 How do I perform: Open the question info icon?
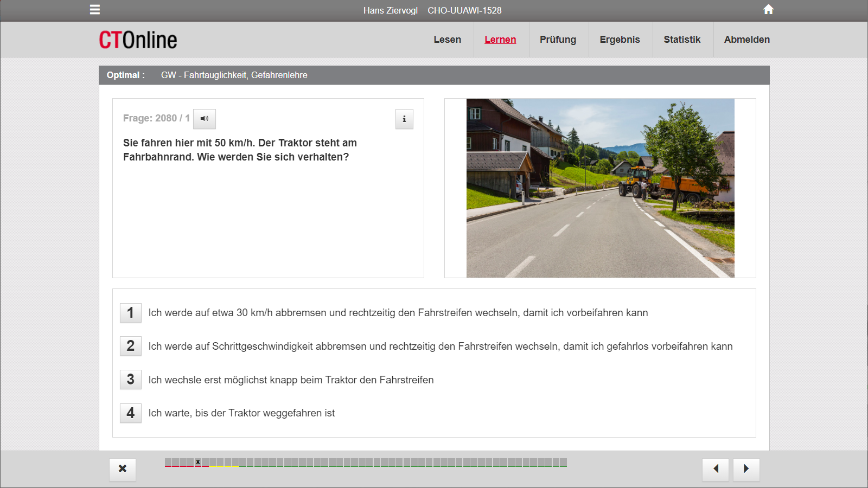(404, 119)
